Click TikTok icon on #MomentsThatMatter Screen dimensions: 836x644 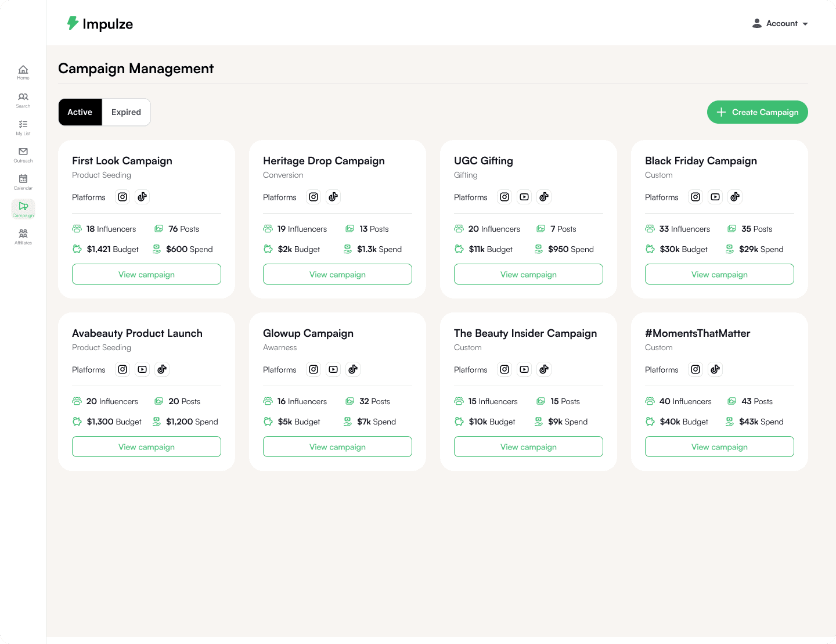point(715,369)
